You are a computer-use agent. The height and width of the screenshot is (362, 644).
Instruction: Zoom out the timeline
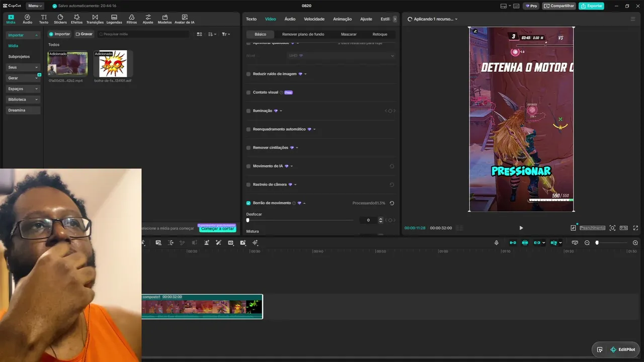click(x=587, y=243)
